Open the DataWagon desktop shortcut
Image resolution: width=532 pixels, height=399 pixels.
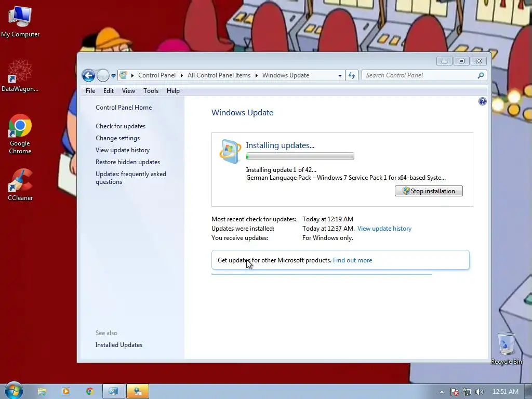20,76
